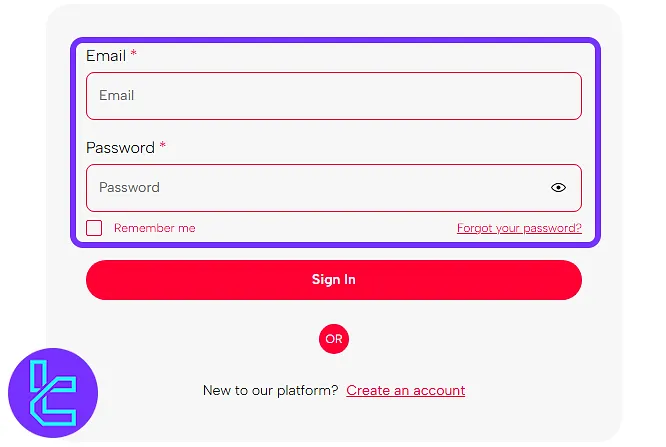The height and width of the screenshot is (447, 666).
Task: Click the red asterisk beside Password label
Action: (x=163, y=146)
